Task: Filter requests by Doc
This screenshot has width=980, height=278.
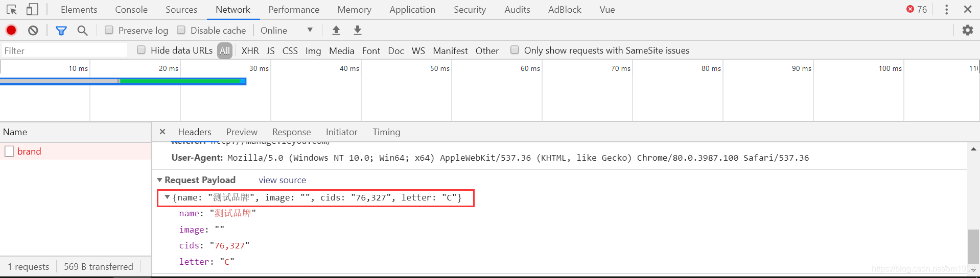Action: pyautogui.click(x=396, y=50)
